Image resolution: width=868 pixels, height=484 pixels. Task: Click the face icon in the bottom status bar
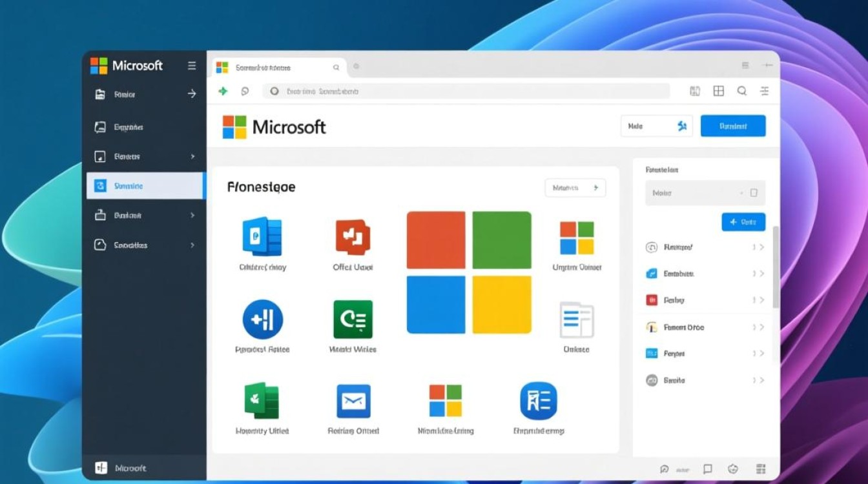click(732, 469)
